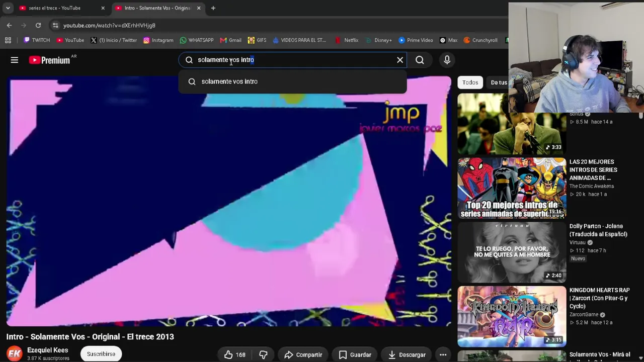Go back with browser back arrow

pyautogui.click(x=9, y=25)
